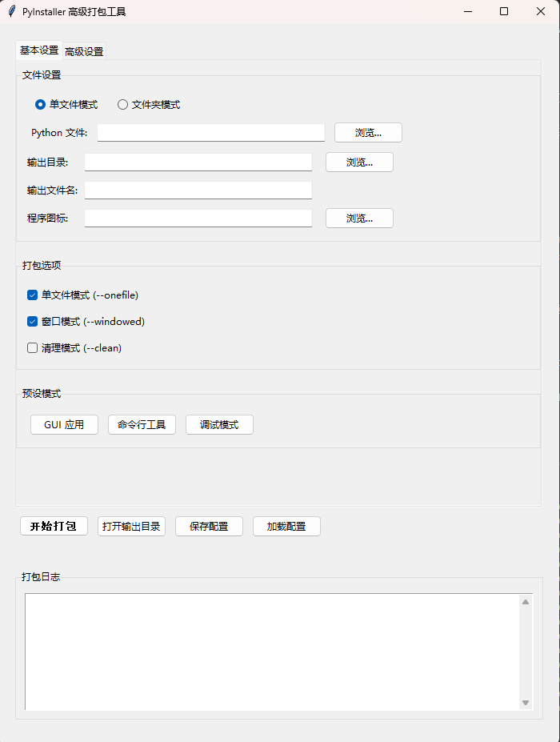Click the 程序图标 path field
The width and height of the screenshot is (560, 742).
pos(198,219)
